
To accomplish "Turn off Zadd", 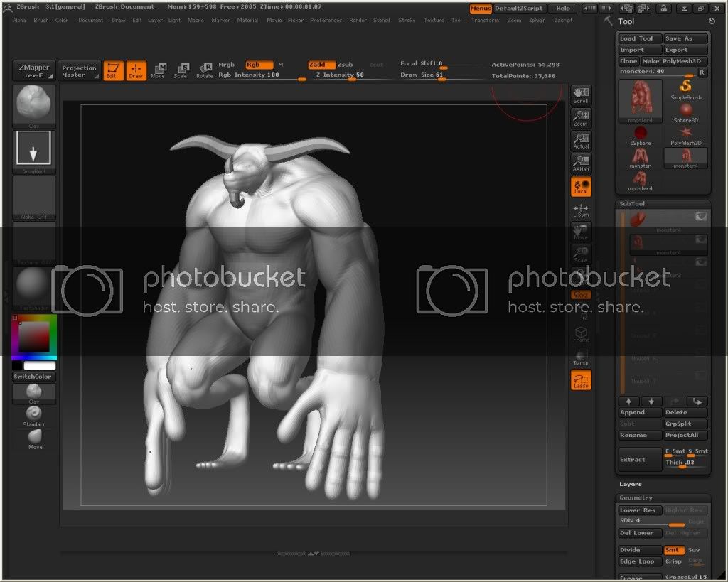I will pyautogui.click(x=322, y=65).
